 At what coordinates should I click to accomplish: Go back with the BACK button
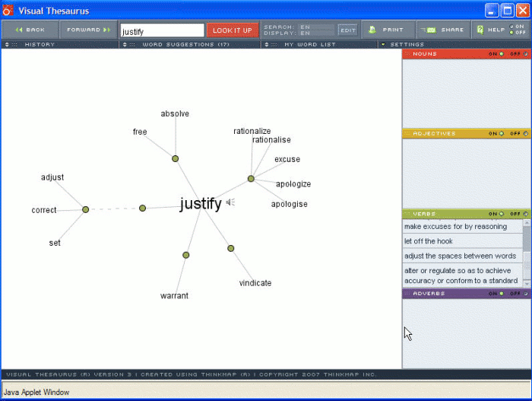[30, 30]
